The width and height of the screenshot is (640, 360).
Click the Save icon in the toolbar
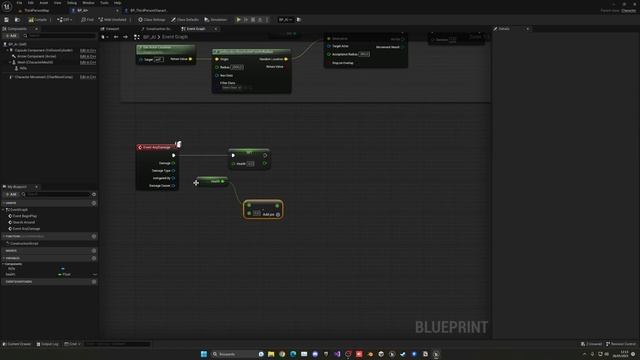point(7,20)
